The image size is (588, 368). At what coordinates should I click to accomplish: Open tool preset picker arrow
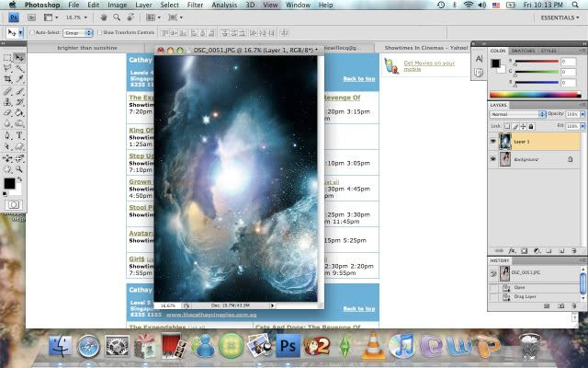click(x=20, y=33)
